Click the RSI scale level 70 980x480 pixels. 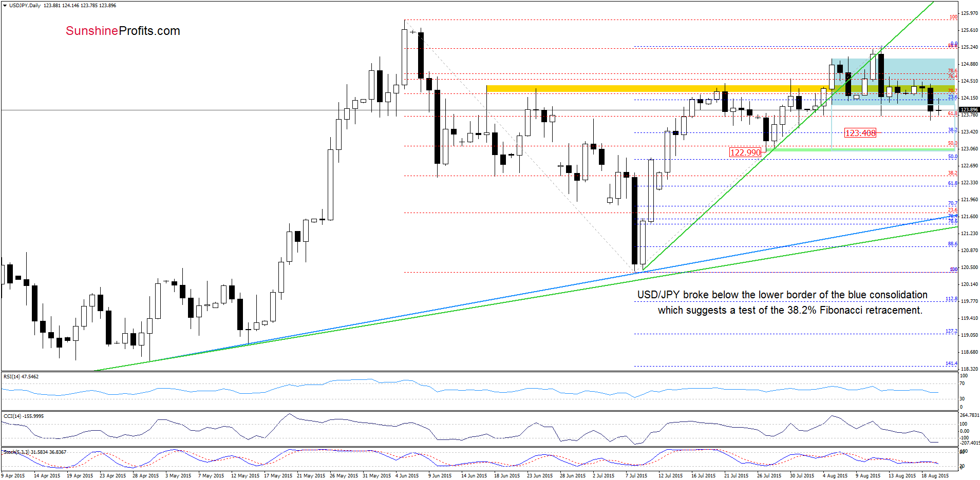click(962, 383)
